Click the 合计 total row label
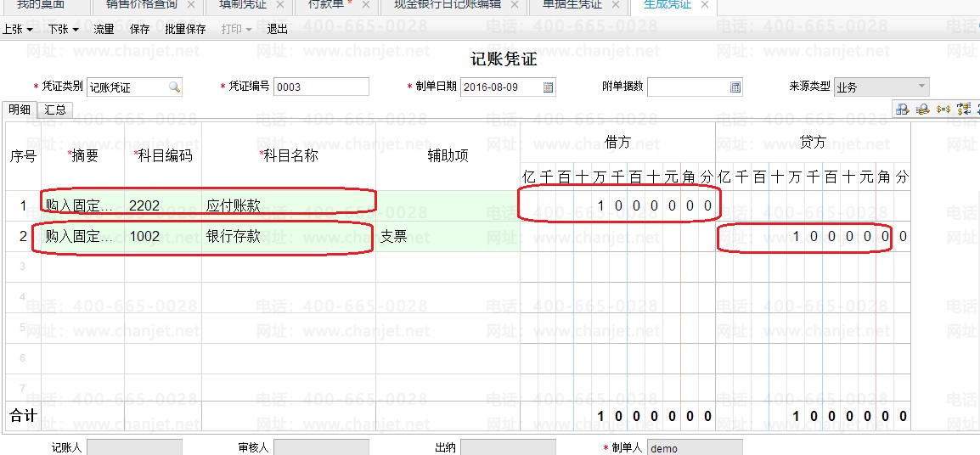This screenshot has width=980, height=455. click(23, 416)
